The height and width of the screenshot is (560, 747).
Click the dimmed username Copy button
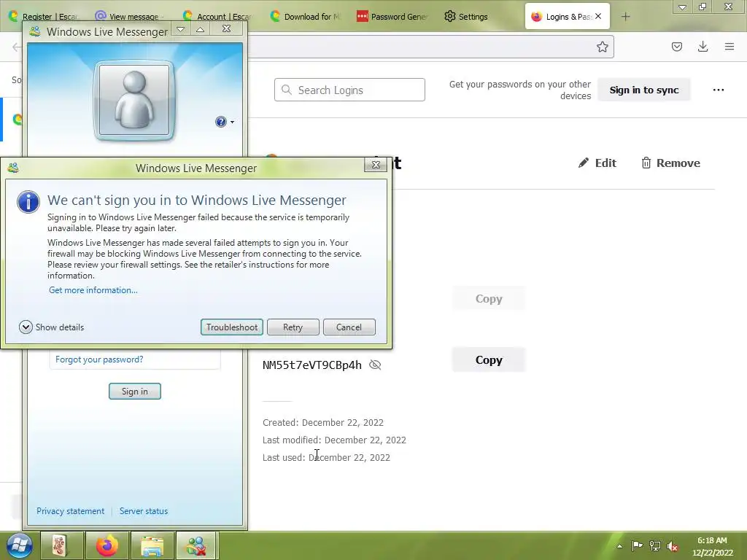(x=489, y=298)
